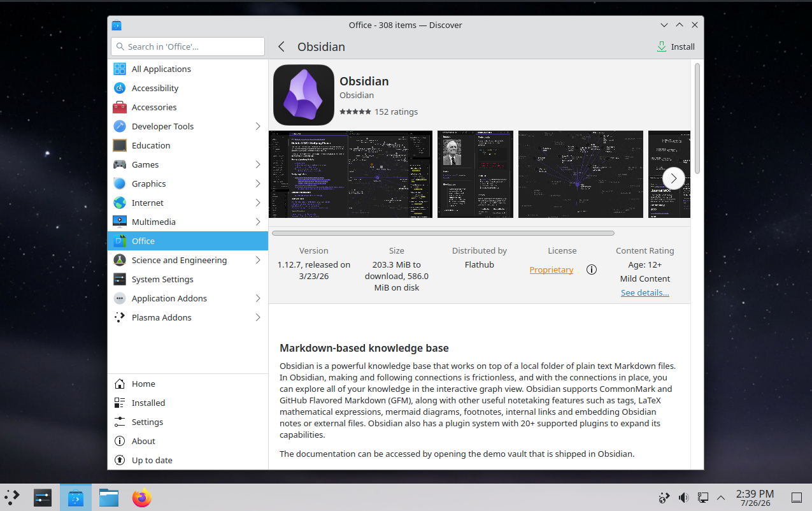Click the Discover taskbar icon

click(x=76, y=497)
